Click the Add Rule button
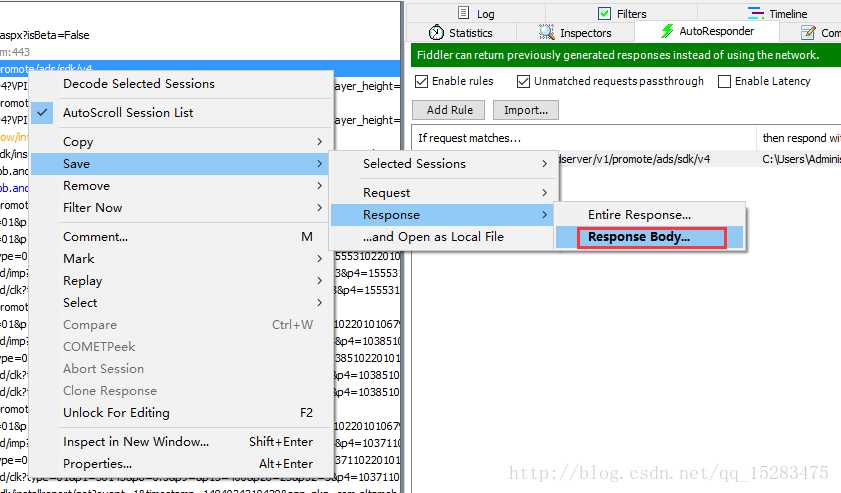The height and width of the screenshot is (493, 841). [x=448, y=110]
